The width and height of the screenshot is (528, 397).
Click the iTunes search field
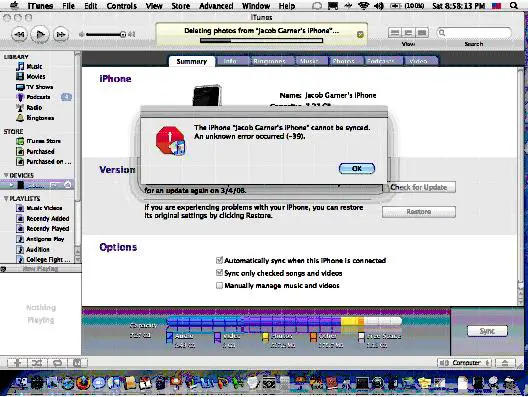(474, 33)
